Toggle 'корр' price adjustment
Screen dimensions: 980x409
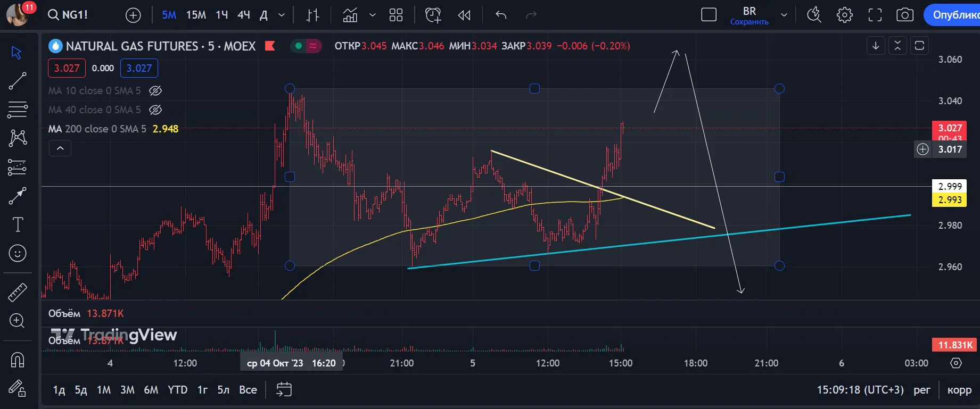pos(959,390)
